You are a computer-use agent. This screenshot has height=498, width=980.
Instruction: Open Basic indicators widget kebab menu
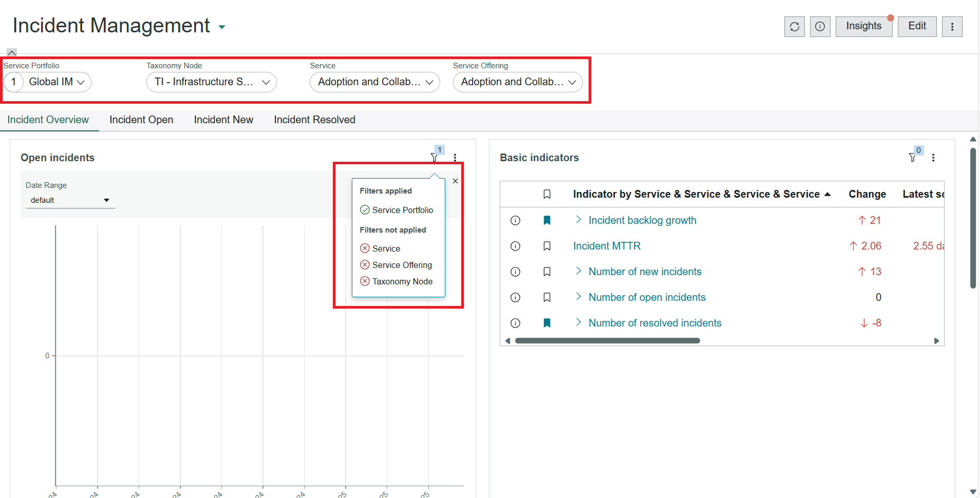(x=933, y=158)
